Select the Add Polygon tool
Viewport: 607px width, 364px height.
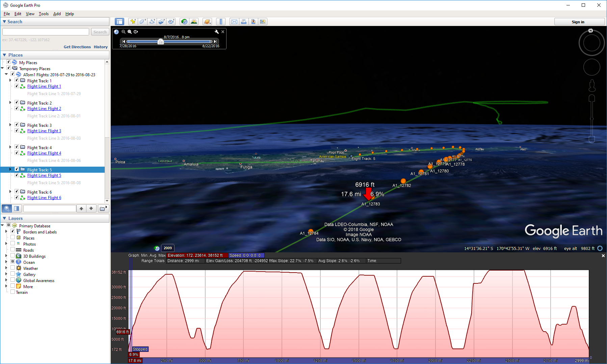pyautogui.click(x=143, y=22)
